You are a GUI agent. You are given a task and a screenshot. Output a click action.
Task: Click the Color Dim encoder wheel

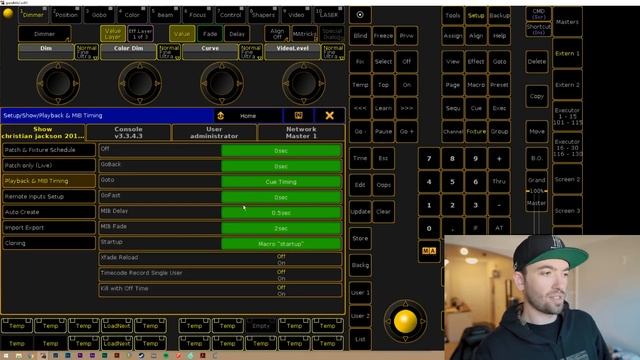(140, 83)
